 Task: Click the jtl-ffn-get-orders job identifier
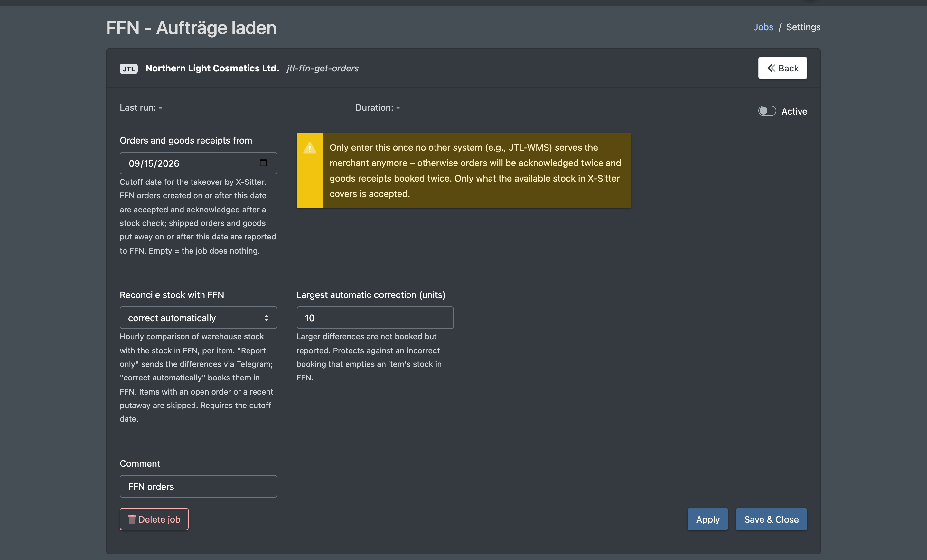coord(323,68)
